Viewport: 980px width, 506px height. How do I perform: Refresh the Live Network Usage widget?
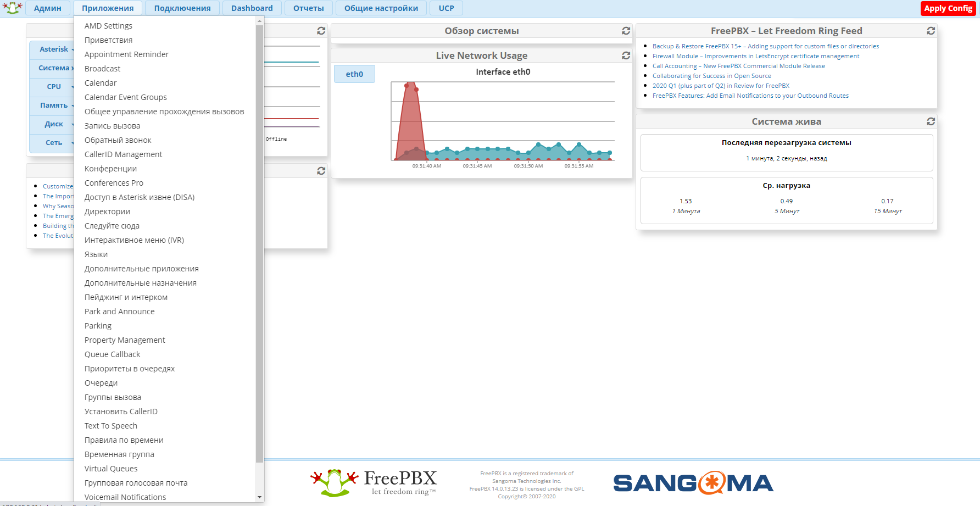click(x=626, y=55)
